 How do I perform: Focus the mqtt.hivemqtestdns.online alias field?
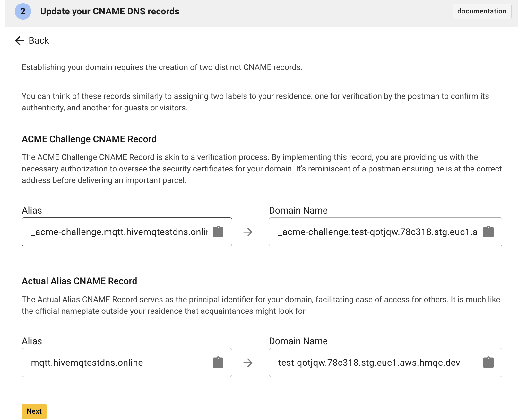127,363
